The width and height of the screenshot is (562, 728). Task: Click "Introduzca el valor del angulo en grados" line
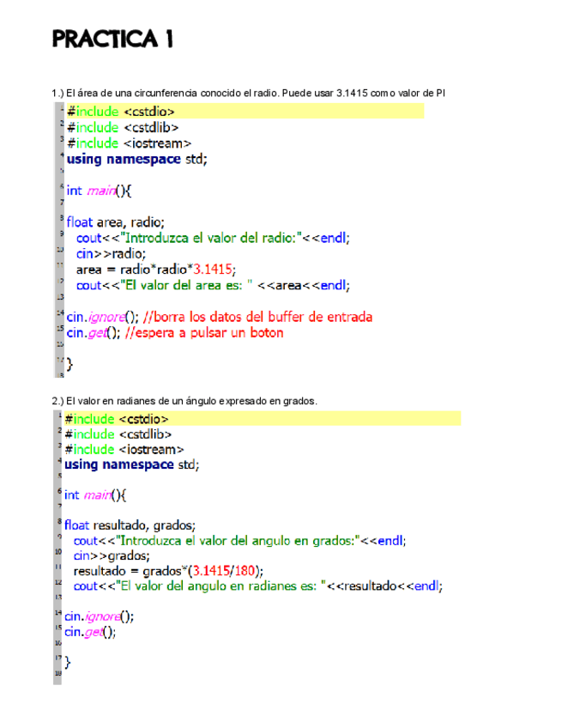pos(239,541)
